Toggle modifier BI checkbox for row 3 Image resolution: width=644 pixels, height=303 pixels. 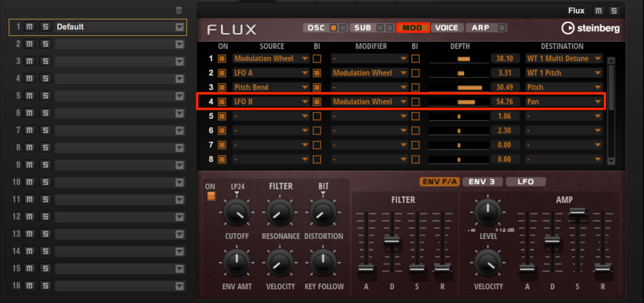pos(415,88)
